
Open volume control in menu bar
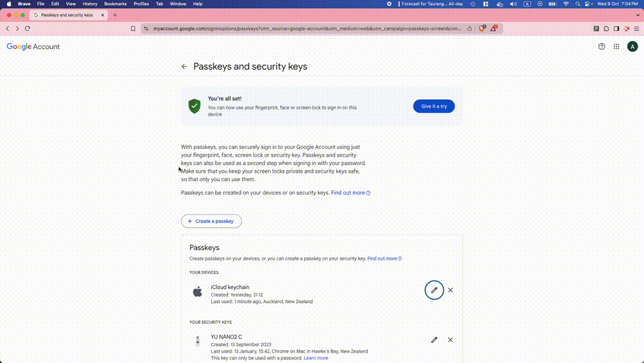pyautogui.click(x=513, y=4)
